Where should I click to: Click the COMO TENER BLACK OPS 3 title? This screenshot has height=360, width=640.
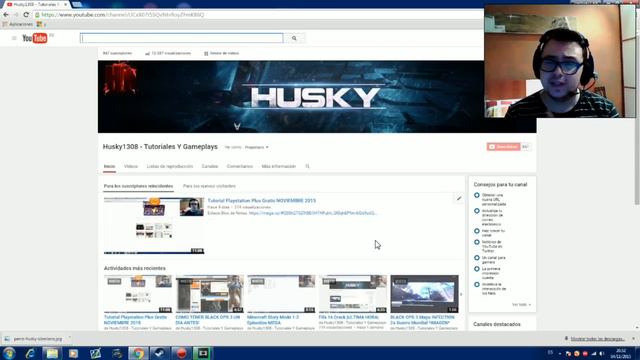coord(208,320)
